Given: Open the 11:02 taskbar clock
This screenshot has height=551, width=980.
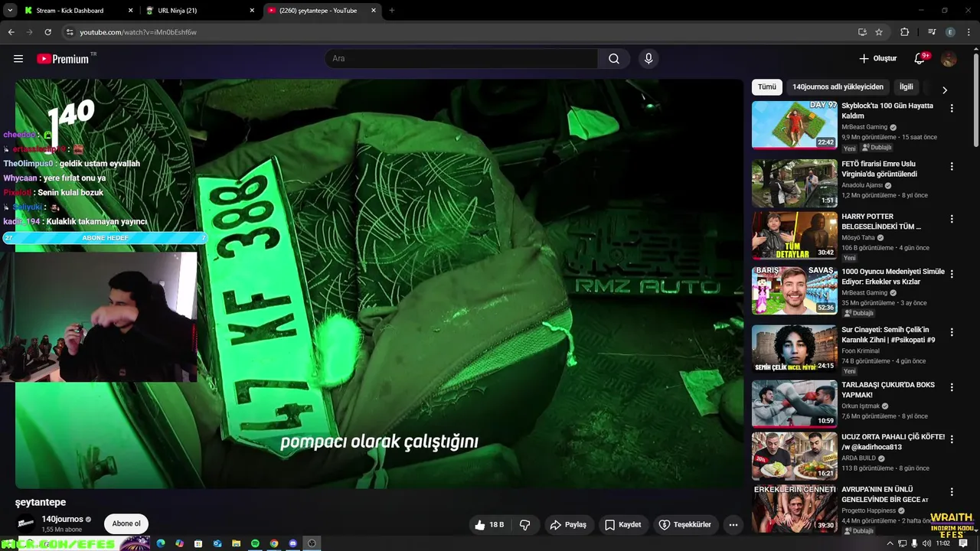Looking at the screenshot, I should click(x=943, y=543).
